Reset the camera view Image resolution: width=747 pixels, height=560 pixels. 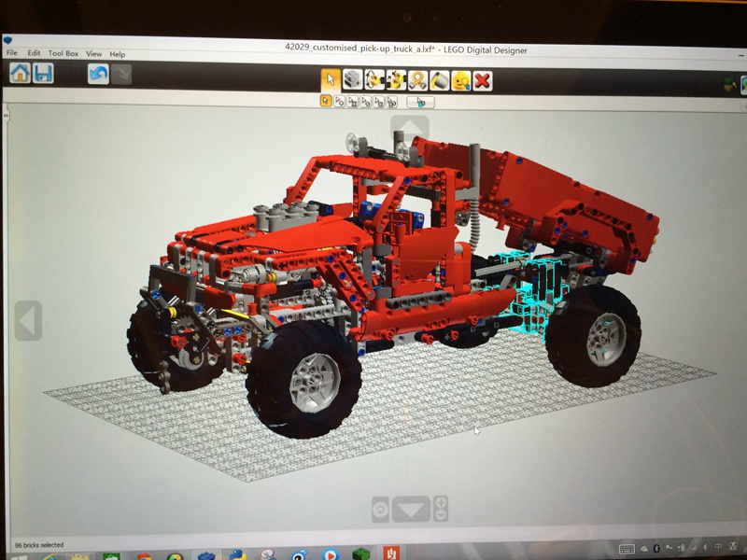[x=380, y=510]
